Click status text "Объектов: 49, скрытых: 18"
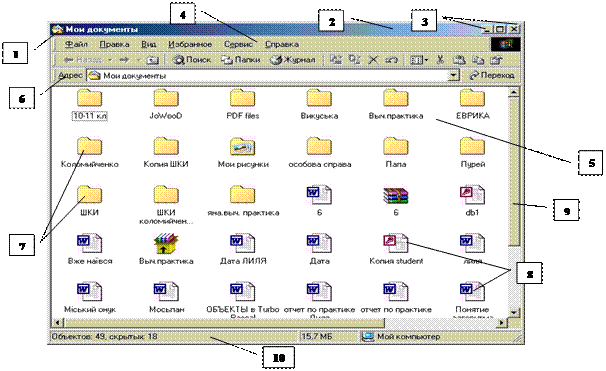606x371 pixels. click(x=105, y=337)
